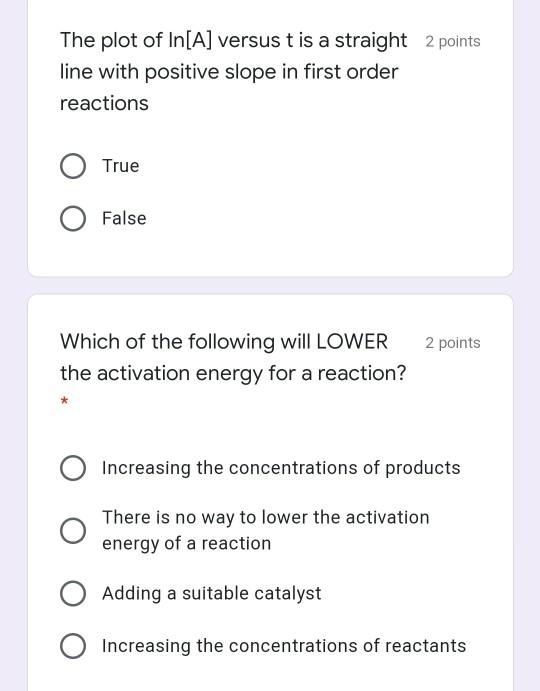540x691 pixels.
Task: Click 'There is no way to lower' label text
Action: pos(266,531)
